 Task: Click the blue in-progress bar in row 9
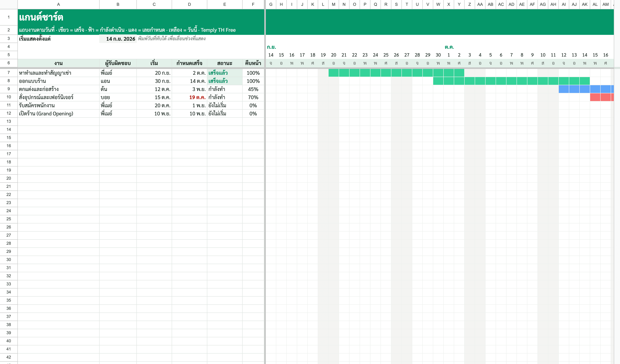coord(586,89)
